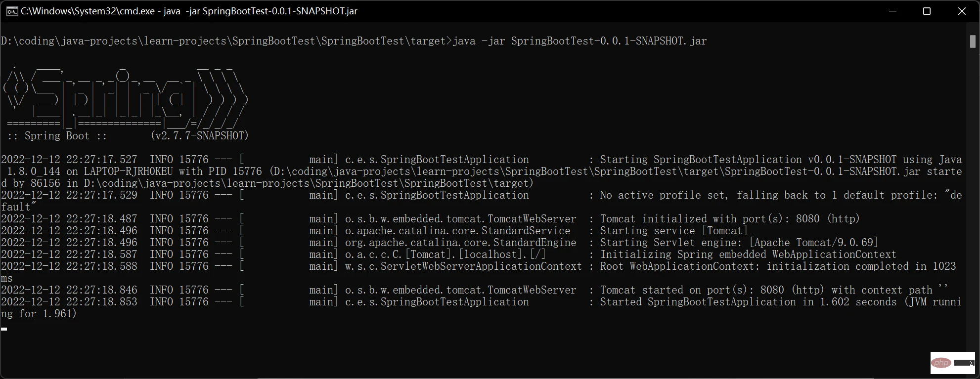Minimize the command prompt window
This screenshot has width=980, height=379.
coord(892,11)
